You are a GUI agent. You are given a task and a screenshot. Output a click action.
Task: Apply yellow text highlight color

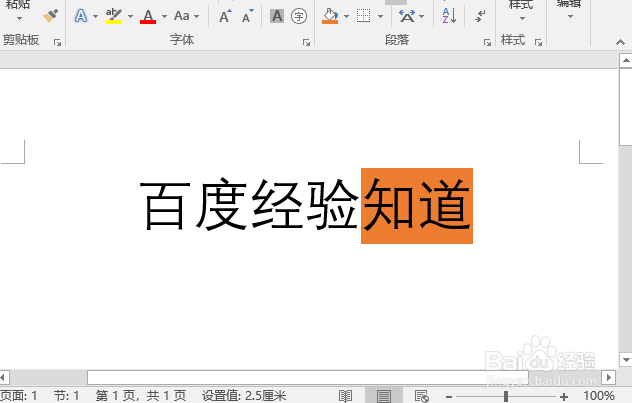coord(114,16)
